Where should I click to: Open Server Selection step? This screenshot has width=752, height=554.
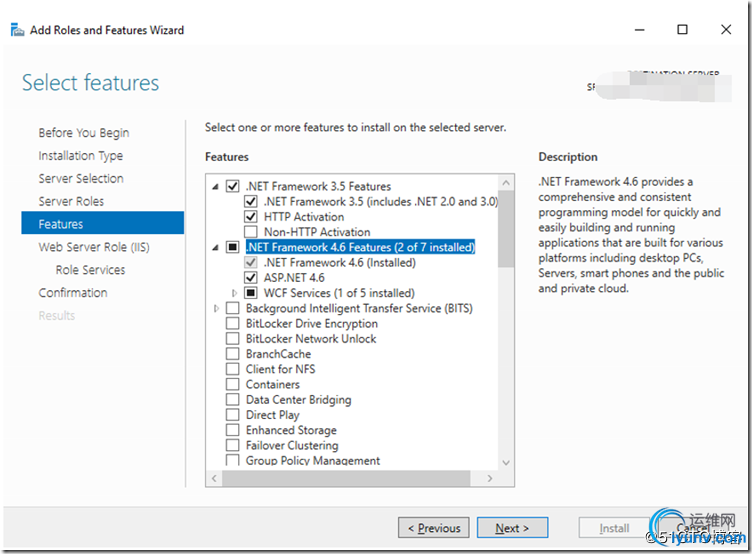coord(81,178)
